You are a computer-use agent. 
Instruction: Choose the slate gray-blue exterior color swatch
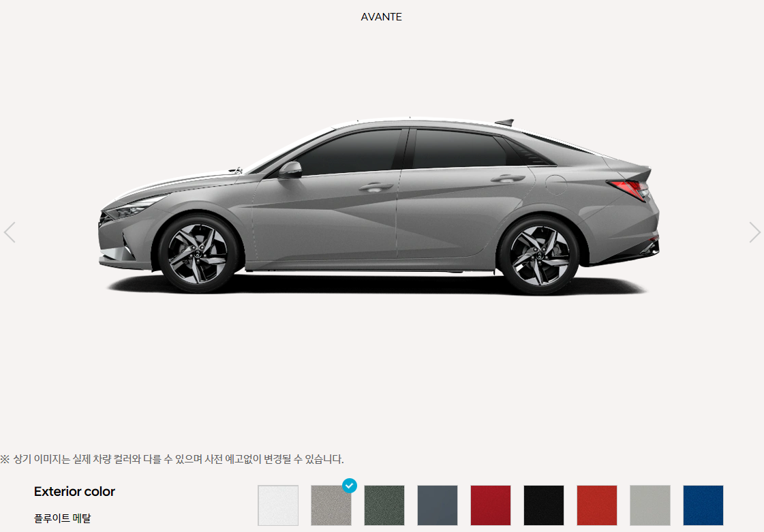tap(437, 505)
